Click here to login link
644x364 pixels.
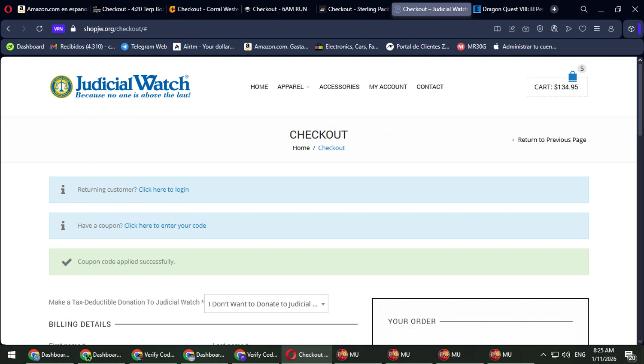coord(164,190)
